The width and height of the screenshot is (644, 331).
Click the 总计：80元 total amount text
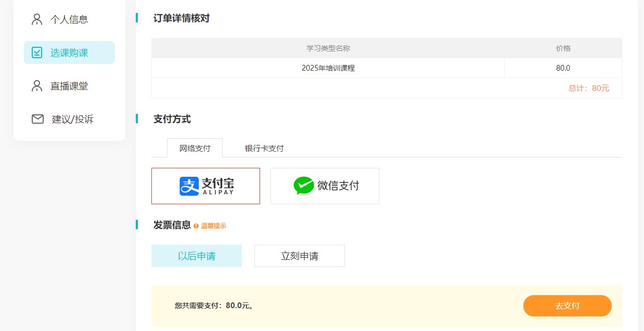[588, 88]
